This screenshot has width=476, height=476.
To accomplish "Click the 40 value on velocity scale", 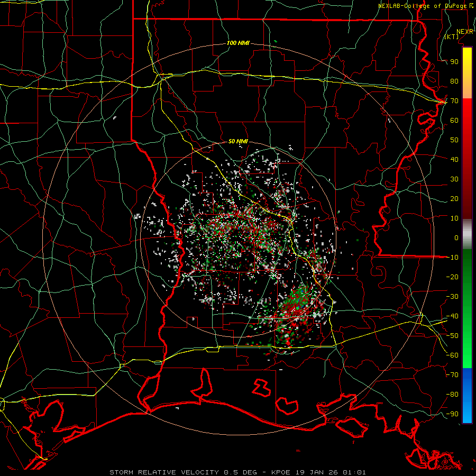I will click(x=454, y=159).
